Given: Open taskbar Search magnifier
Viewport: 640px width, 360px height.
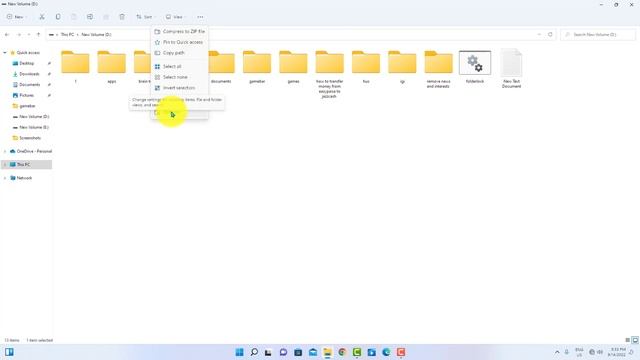Looking at the screenshot, I should [254, 352].
